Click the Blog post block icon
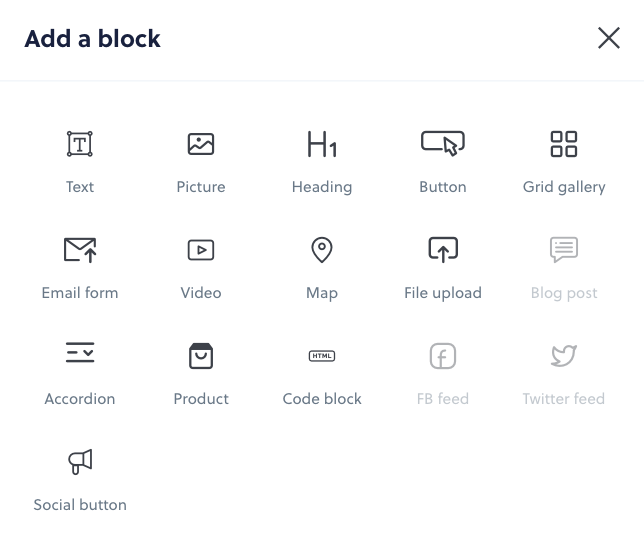Viewport: 644px width, 547px height. pyautogui.click(x=564, y=250)
